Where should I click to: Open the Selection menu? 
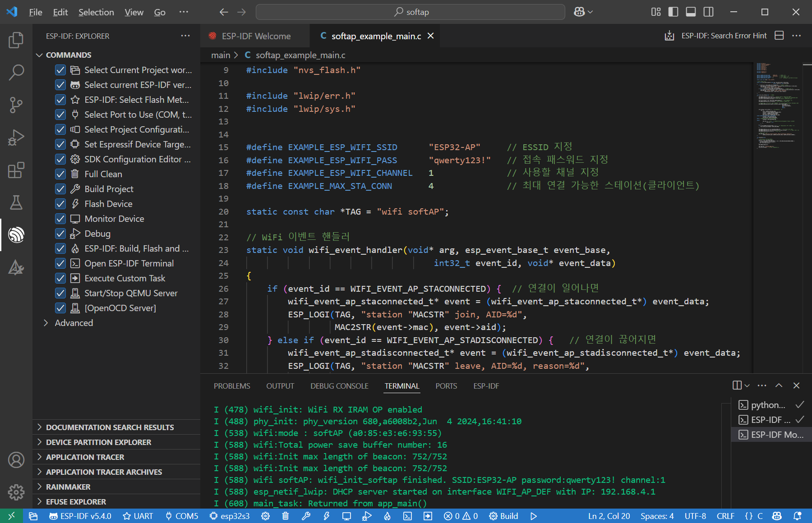pos(96,12)
